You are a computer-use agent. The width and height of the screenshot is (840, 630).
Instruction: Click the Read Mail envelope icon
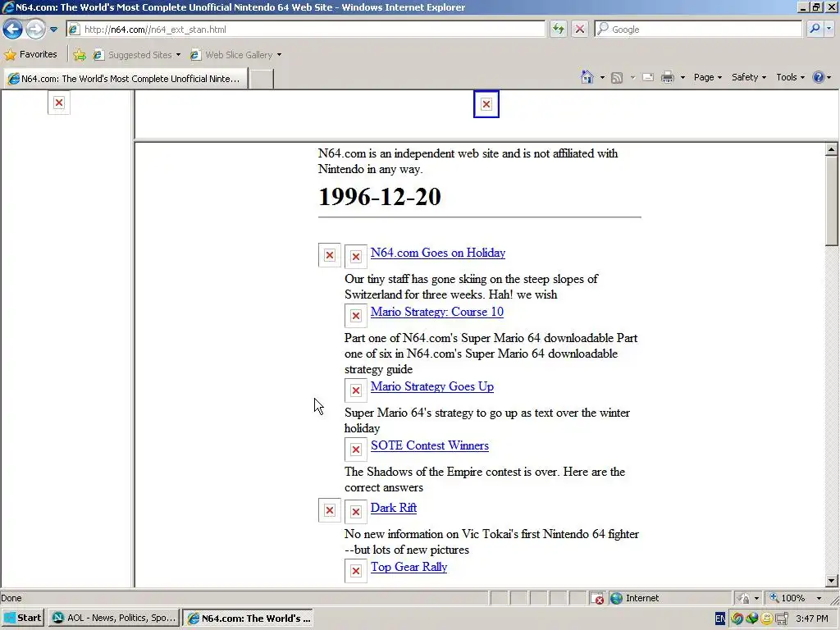[x=648, y=77]
